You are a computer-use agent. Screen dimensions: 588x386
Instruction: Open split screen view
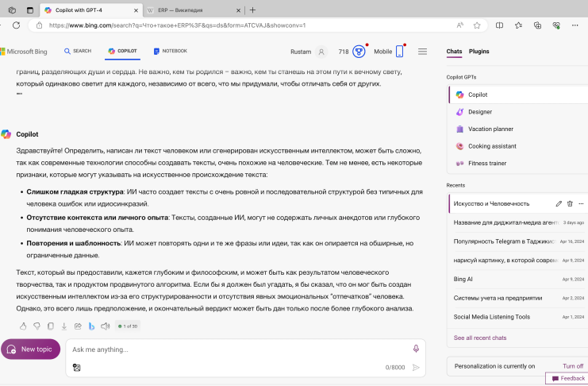499,25
